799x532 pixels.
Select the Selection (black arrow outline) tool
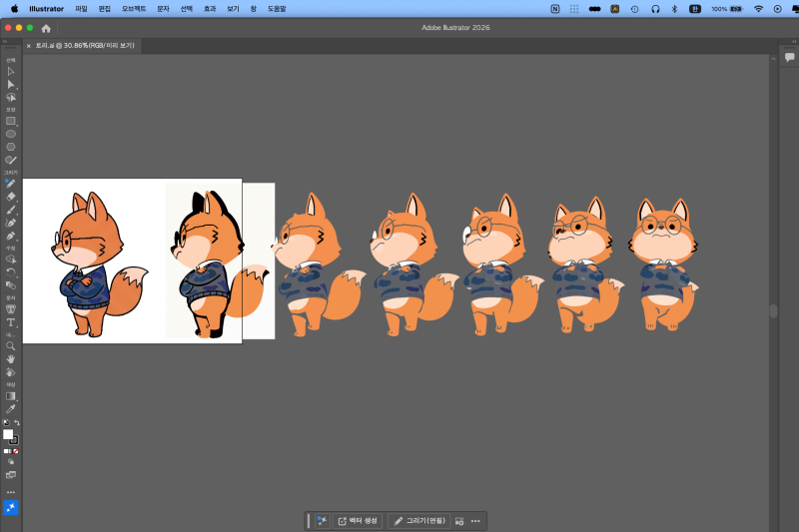pos(11,71)
